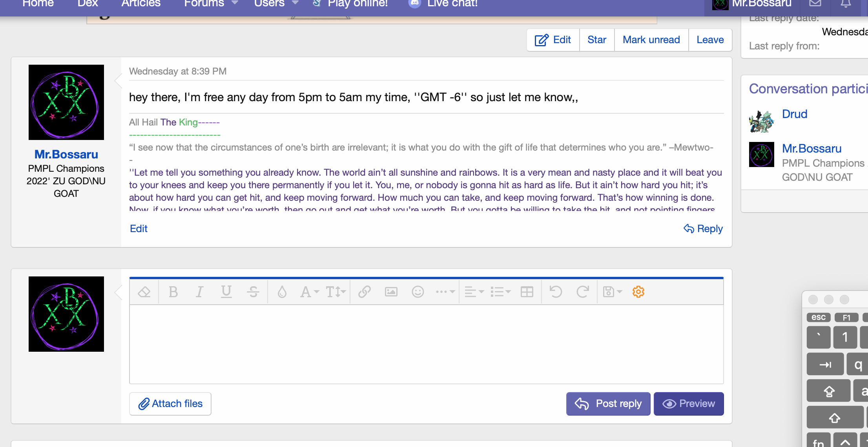Insert a table in the editor
The image size is (868, 447).
point(527,292)
